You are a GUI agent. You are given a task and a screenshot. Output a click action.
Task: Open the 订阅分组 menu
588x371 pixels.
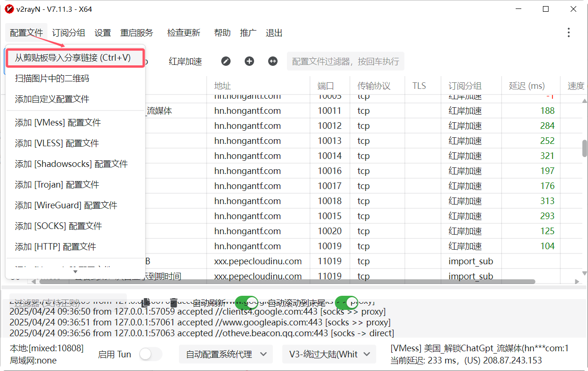pyautogui.click(x=69, y=32)
